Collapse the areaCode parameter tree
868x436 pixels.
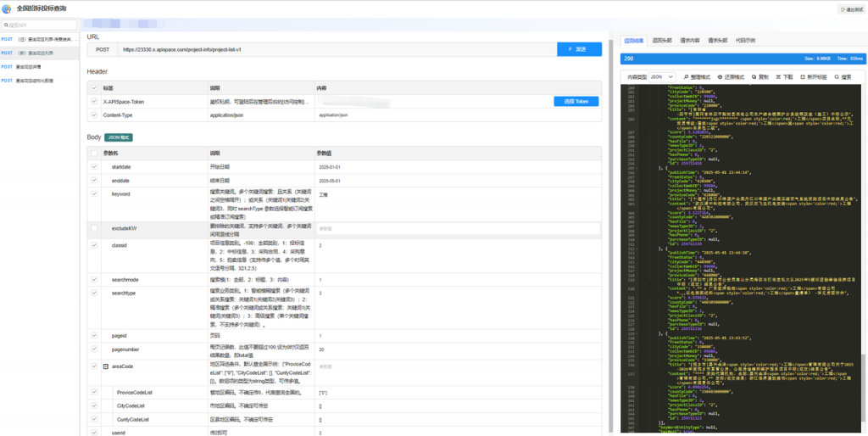(105, 366)
